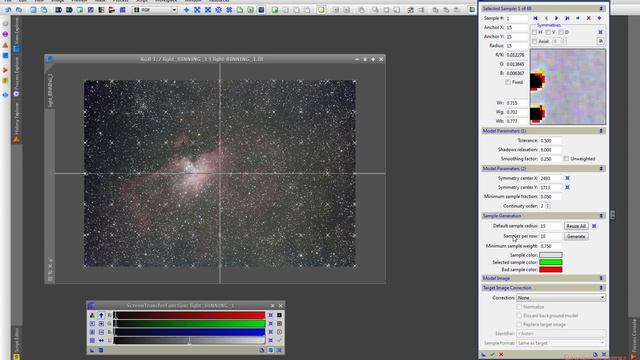Screen dimensions: 640x360
Task: Open the Correction dropdown
Action: point(561,298)
